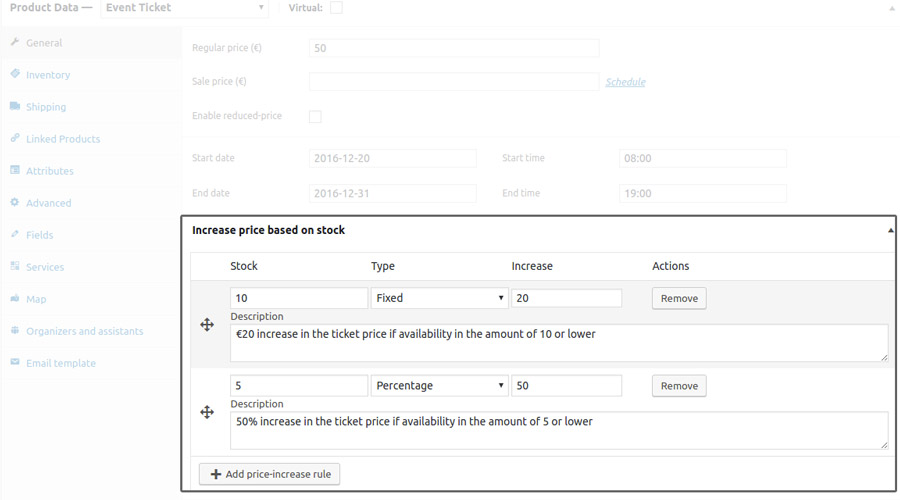Switch to Organizers and assistants tab
Screen dimensions: 900x500
point(84,331)
